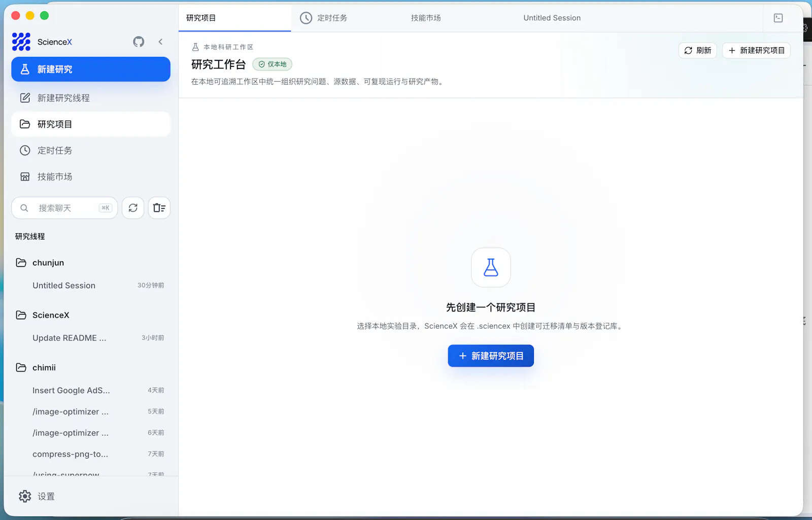
Task: Close the window with red button
Action: click(16, 16)
